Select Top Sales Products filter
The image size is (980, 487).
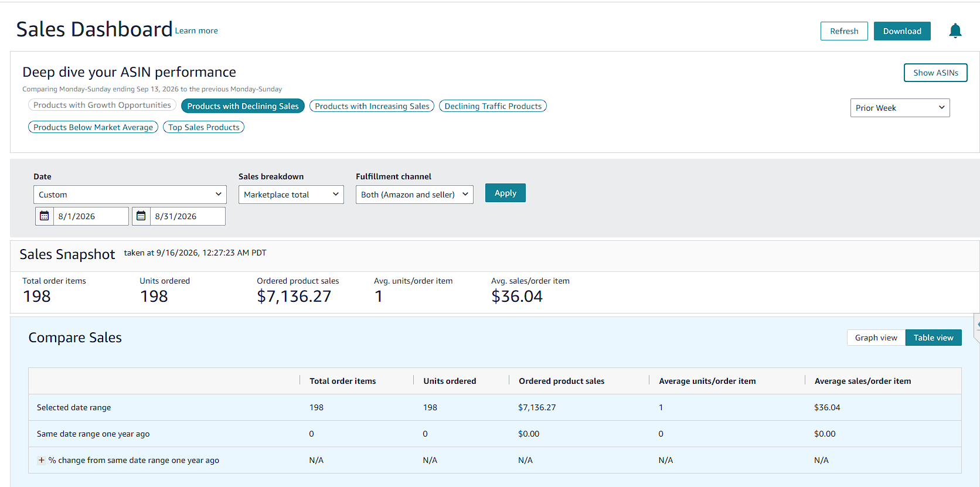[x=203, y=127]
